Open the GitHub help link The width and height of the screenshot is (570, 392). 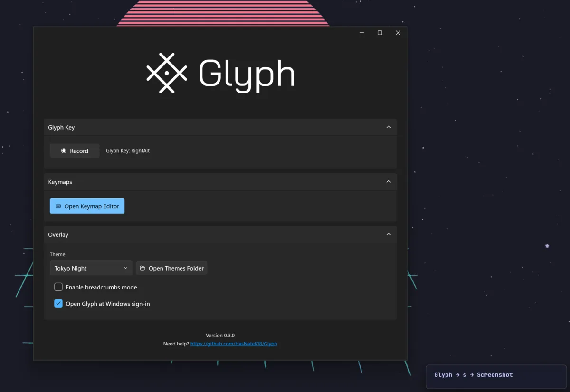coord(234,344)
